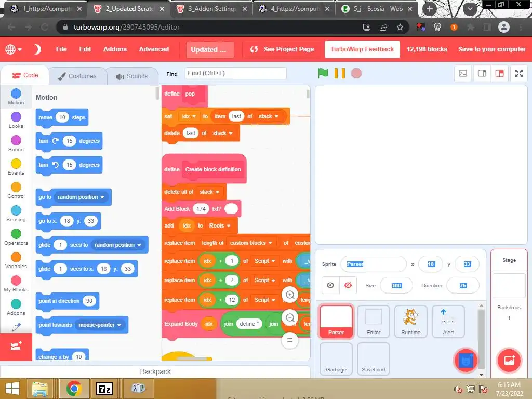This screenshot has width=532, height=399.
Task: Zoom in the code workspace
Action: 290,295
